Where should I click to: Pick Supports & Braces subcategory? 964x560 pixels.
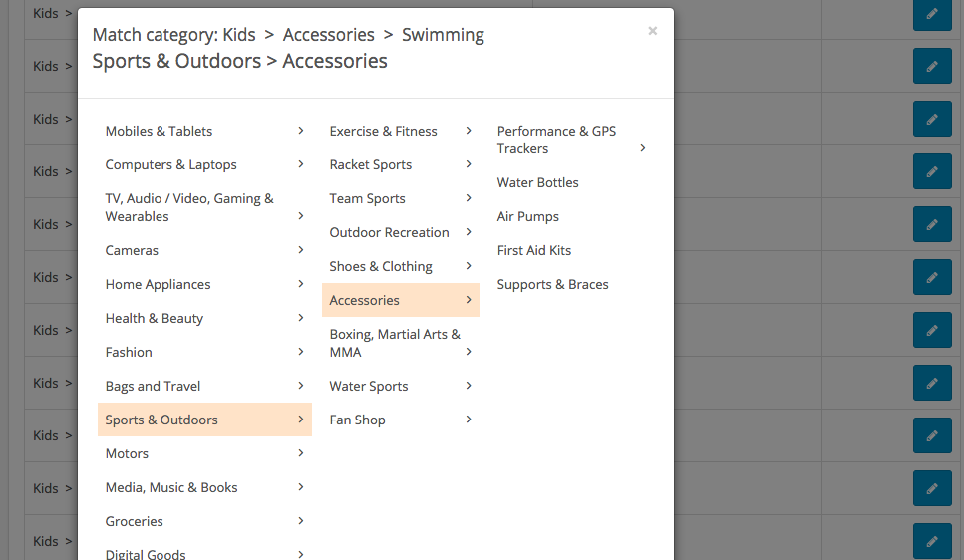[x=552, y=284]
